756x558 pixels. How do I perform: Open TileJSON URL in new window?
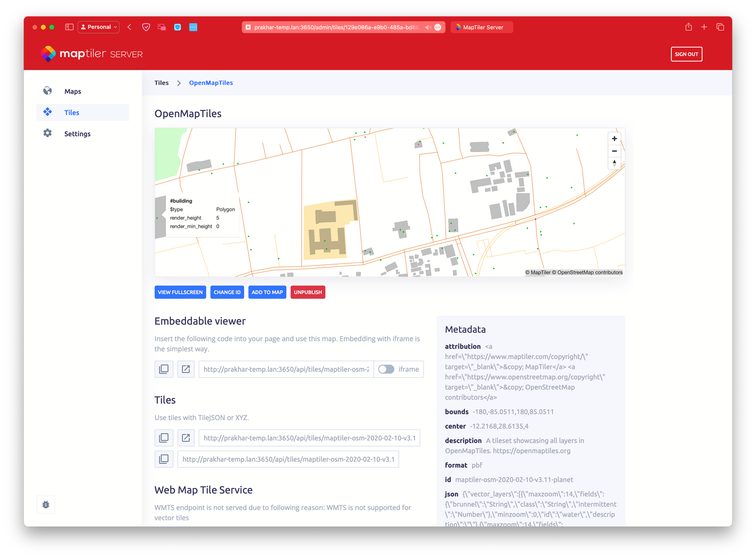pos(186,438)
